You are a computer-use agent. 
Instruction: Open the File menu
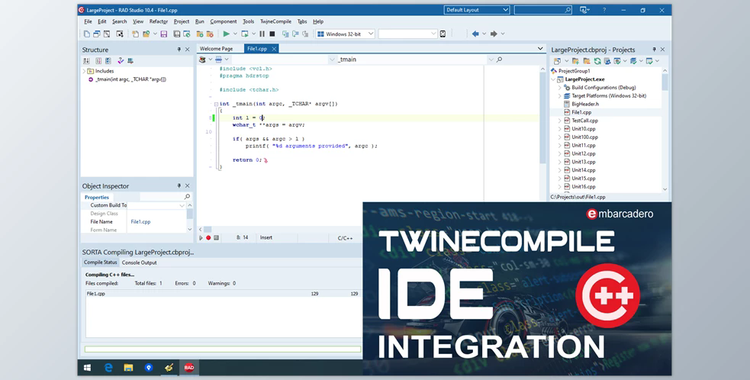[88, 22]
